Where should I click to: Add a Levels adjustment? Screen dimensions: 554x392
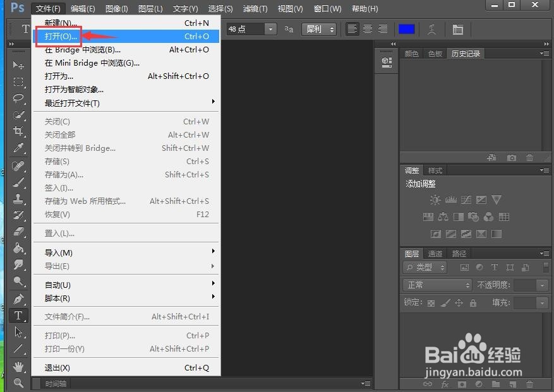point(451,200)
